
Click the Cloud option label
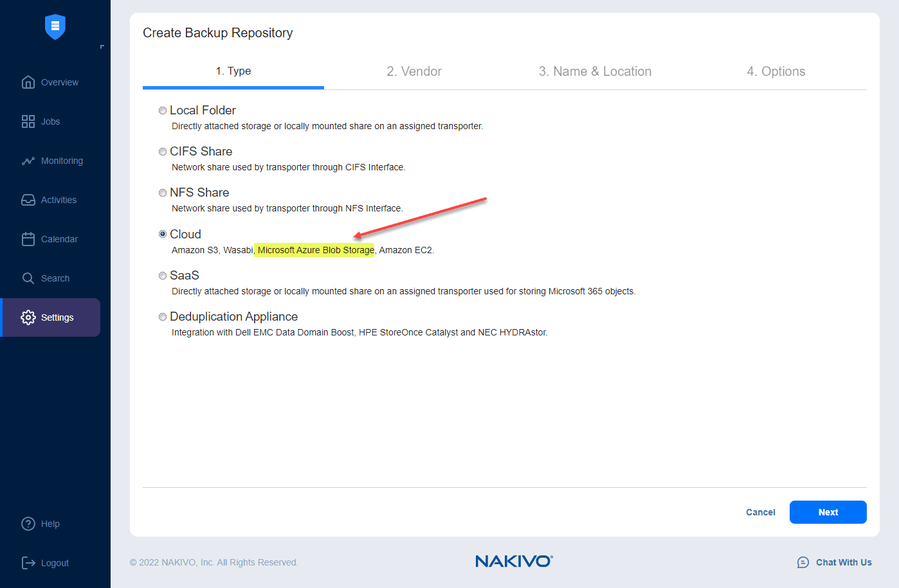coord(185,235)
